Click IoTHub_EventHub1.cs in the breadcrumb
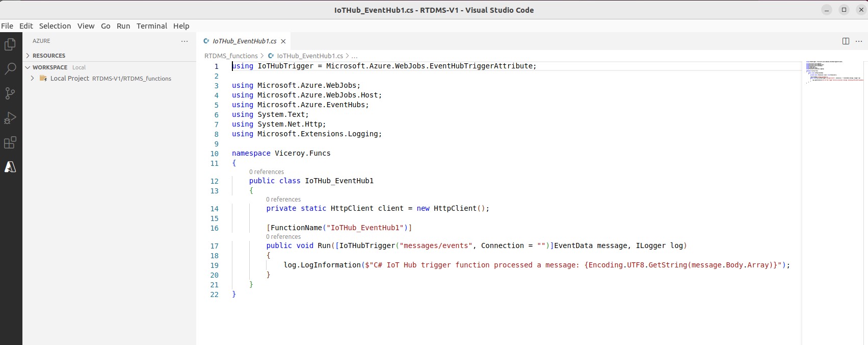This screenshot has width=868, height=345. (x=310, y=56)
